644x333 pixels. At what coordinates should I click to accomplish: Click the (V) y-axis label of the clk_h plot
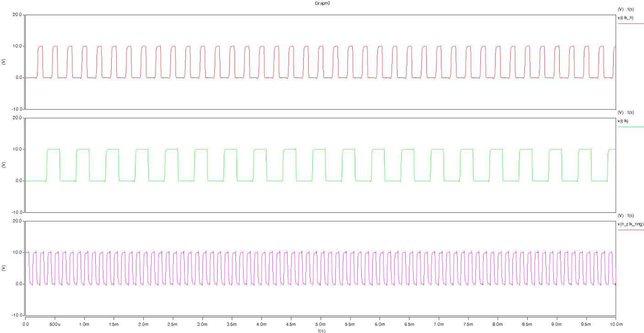click(x=4, y=61)
